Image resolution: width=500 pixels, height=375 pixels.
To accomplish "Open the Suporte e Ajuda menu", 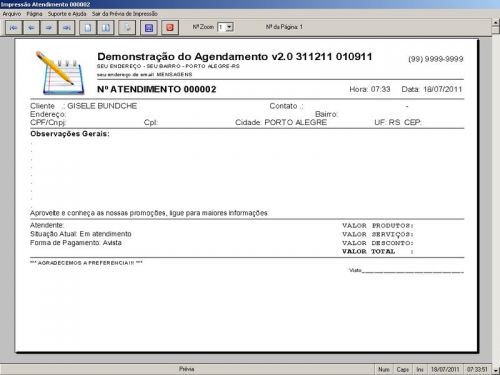I will click(67, 14).
